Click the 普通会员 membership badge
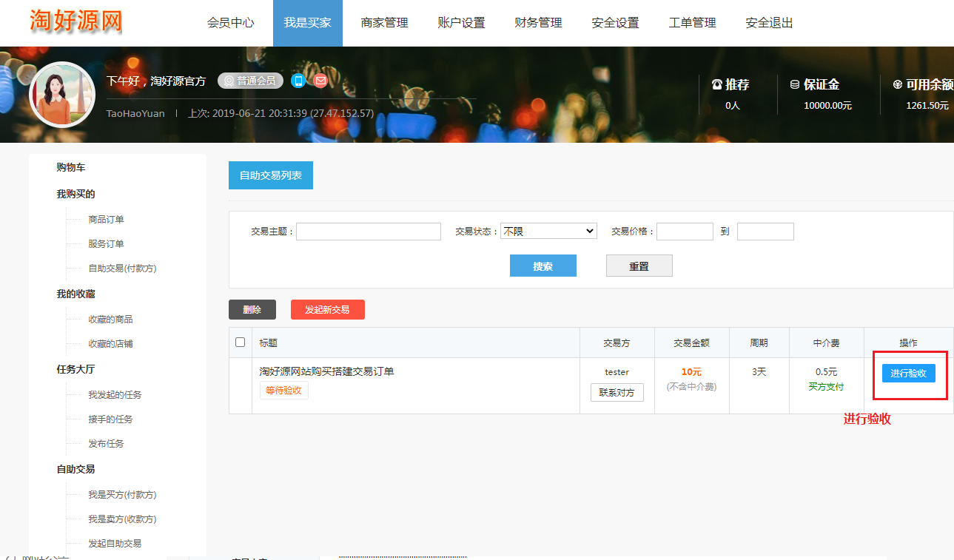This screenshot has width=954, height=560. pyautogui.click(x=250, y=81)
